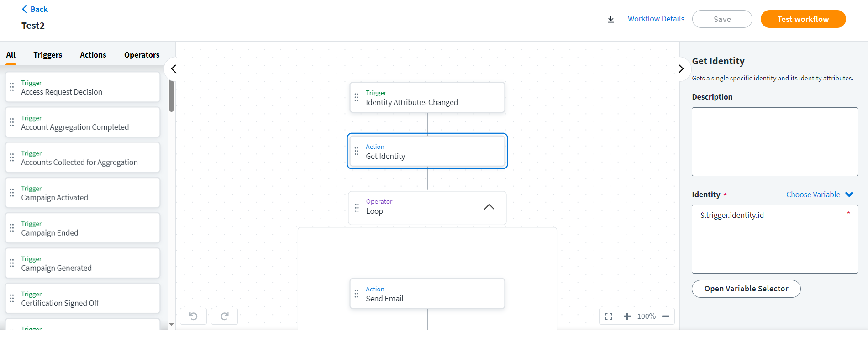The width and height of the screenshot is (868, 337).
Task: Open the Workflow Details link
Action: pos(656,19)
